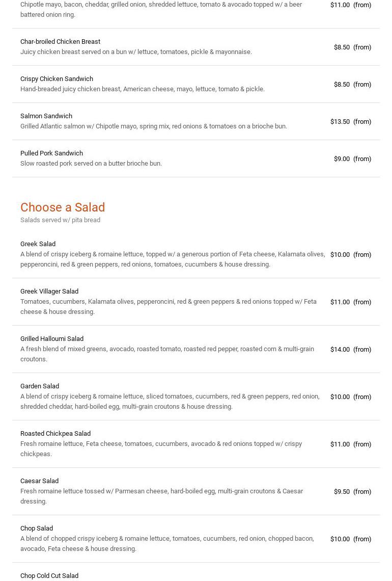Choose the Pulled Pork Sandwich
Image resolution: width=392 pixels, height=581 pixels.
[51, 153]
